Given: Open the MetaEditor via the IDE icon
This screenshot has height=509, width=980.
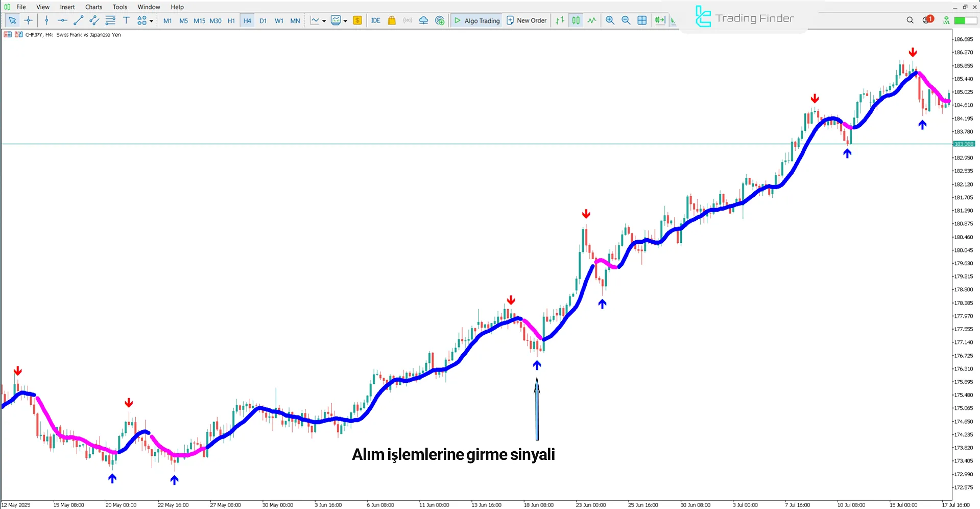Looking at the screenshot, I should pyautogui.click(x=376, y=20).
